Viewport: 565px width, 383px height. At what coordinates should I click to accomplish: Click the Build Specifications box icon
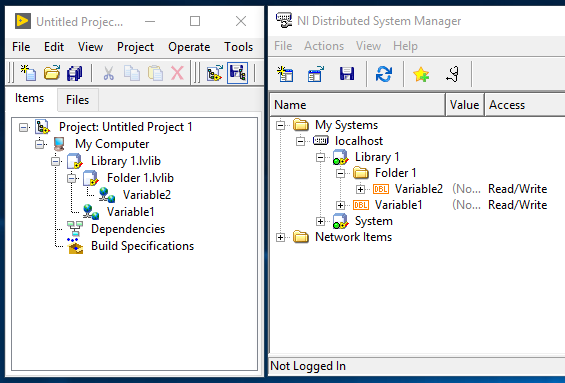[75, 246]
